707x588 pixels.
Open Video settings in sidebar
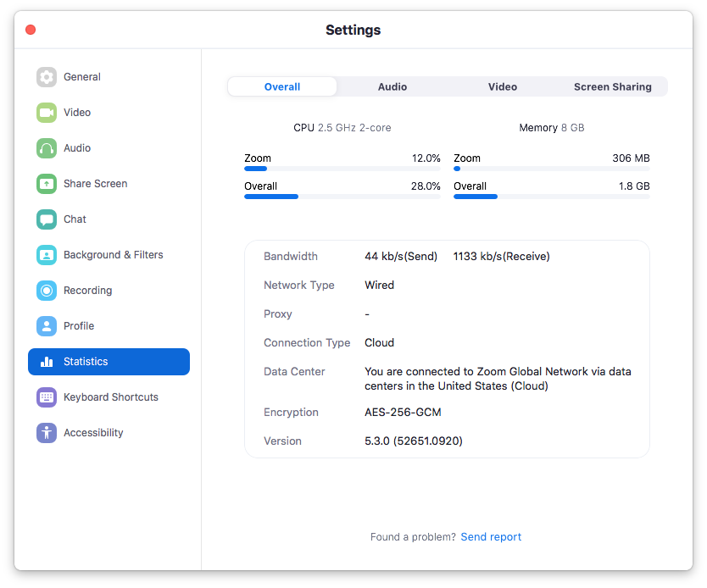coord(77,113)
